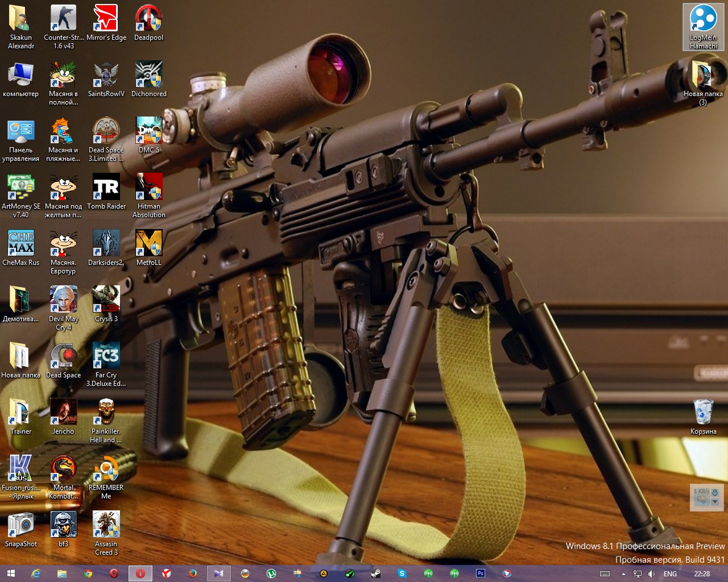Open the clock showing 22:28

tap(702, 574)
